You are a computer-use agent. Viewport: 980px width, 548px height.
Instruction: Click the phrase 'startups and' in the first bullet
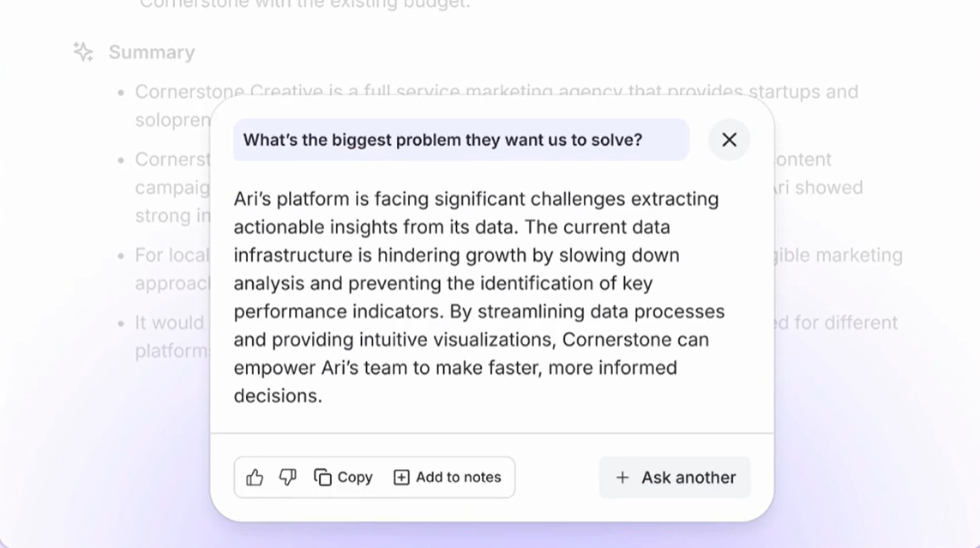coord(803,92)
